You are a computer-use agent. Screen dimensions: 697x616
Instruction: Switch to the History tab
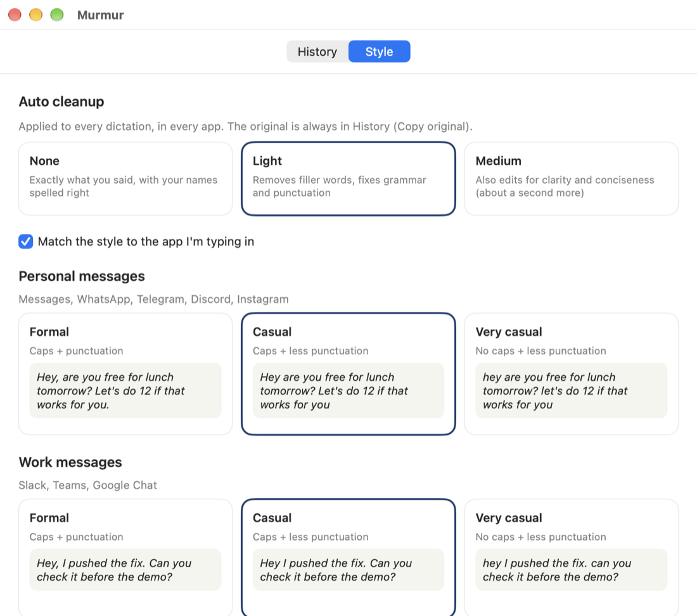[317, 51]
